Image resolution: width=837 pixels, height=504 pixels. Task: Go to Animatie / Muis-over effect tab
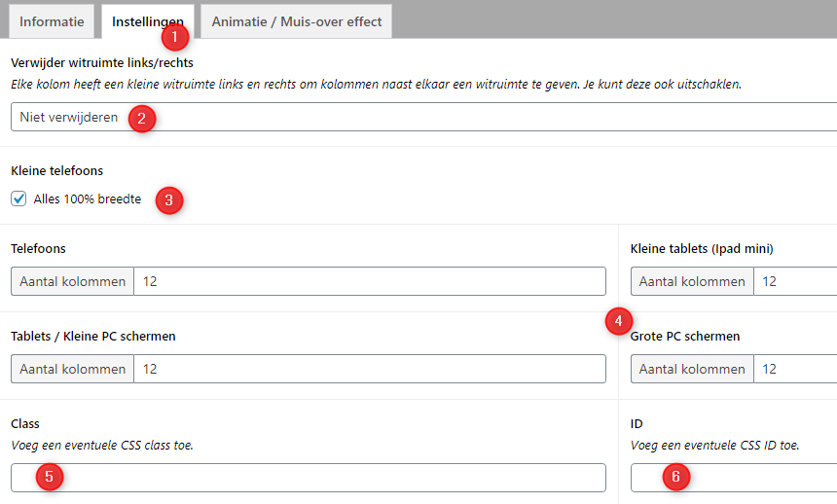tap(296, 21)
